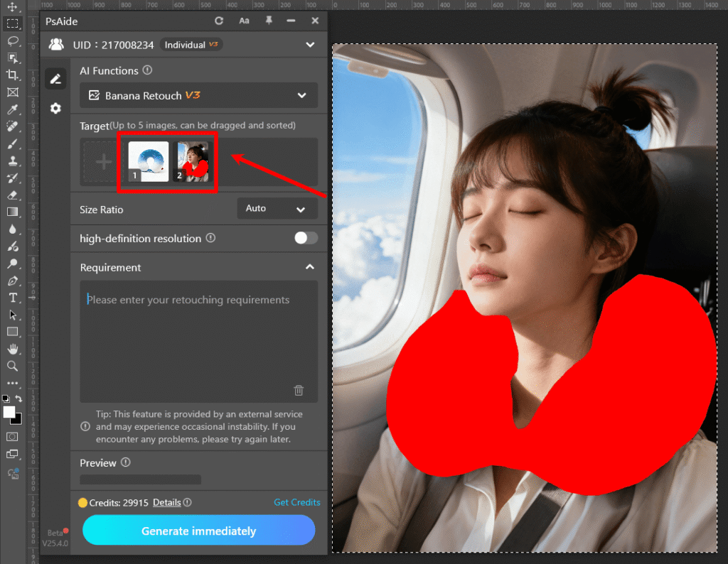
Task: Switch to the PsAide edit pencil tab
Action: click(55, 79)
